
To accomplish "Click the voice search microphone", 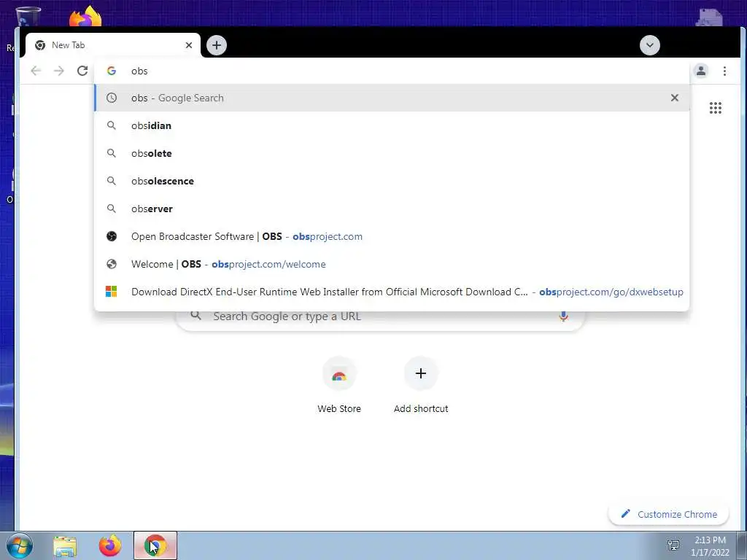I will [x=564, y=316].
